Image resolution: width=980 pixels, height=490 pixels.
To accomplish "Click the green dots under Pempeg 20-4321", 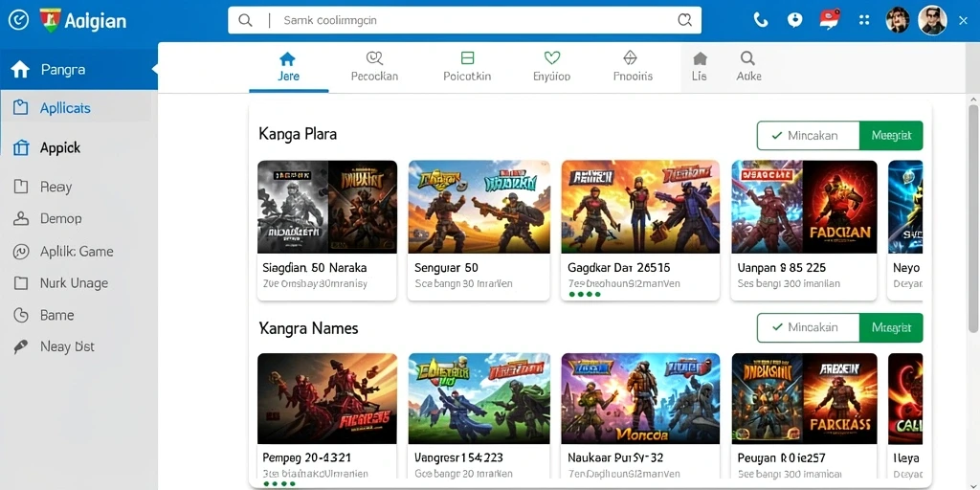I will [x=279, y=483].
